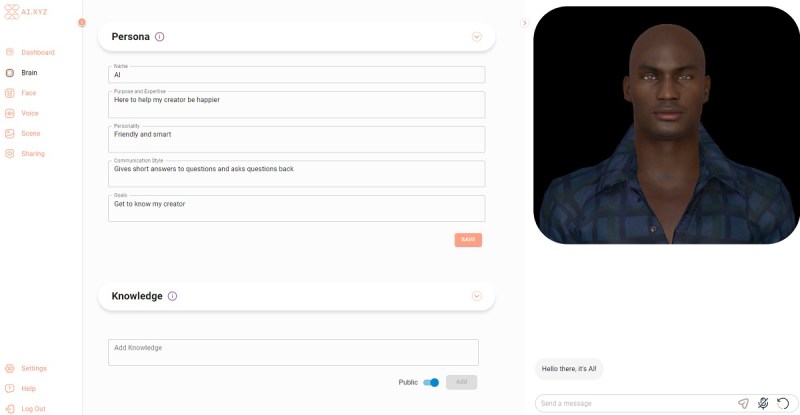Collapse the sidebar with the orange handle
The height and width of the screenshot is (415, 800).
[x=82, y=22]
